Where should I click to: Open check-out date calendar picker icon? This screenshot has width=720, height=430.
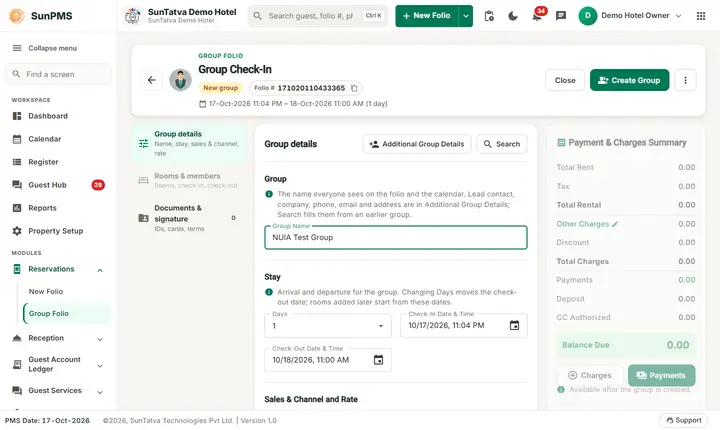[x=378, y=360]
